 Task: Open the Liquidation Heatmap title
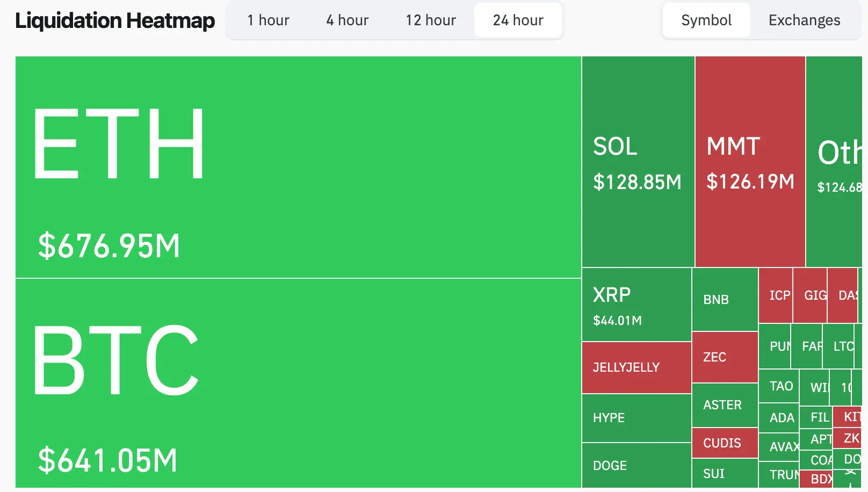[x=114, y=20]
